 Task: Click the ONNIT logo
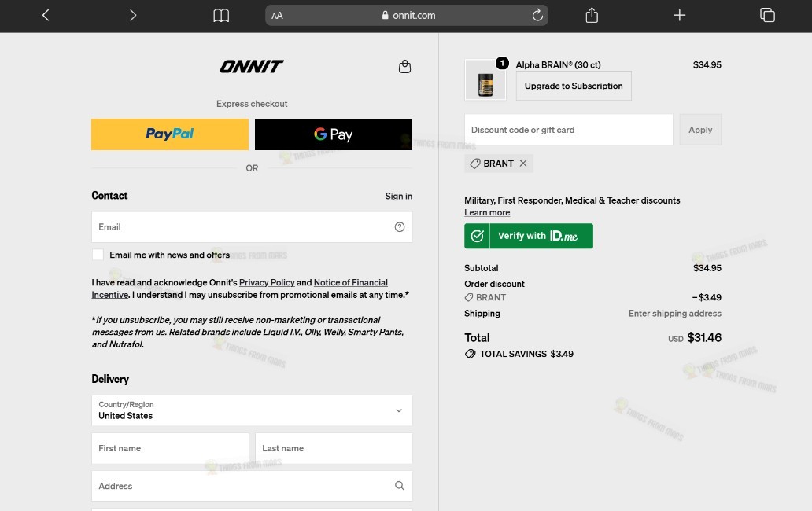252,66
